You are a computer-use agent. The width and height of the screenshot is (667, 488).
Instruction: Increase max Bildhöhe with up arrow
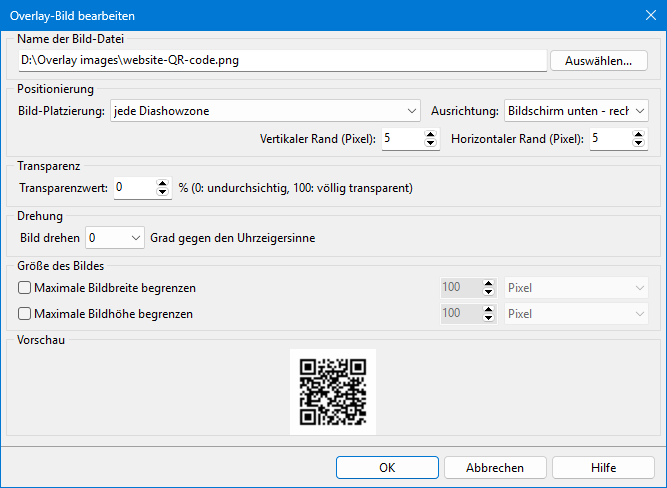[x=488, y=309]
